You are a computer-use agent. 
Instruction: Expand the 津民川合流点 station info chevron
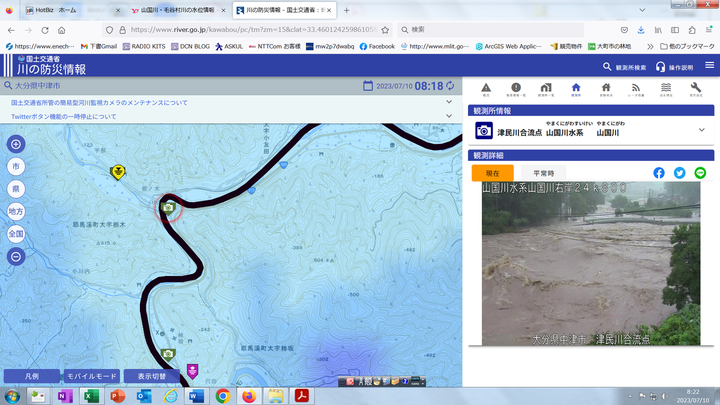pyautogui.click(x=702, y=131)
